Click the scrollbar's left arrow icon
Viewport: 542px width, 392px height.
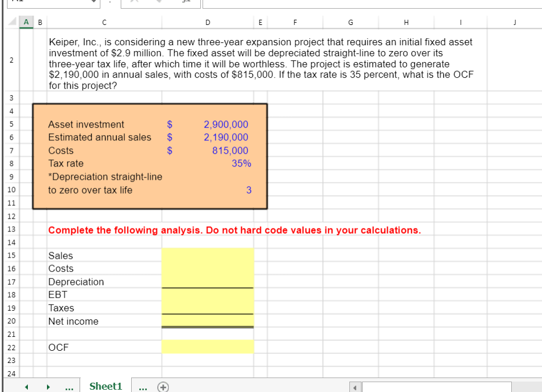(x=355, y=386)
